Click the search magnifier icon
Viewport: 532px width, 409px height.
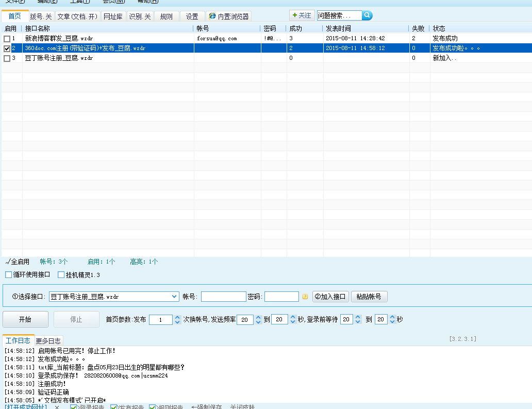pyautogui.click(x=367, y=15)
